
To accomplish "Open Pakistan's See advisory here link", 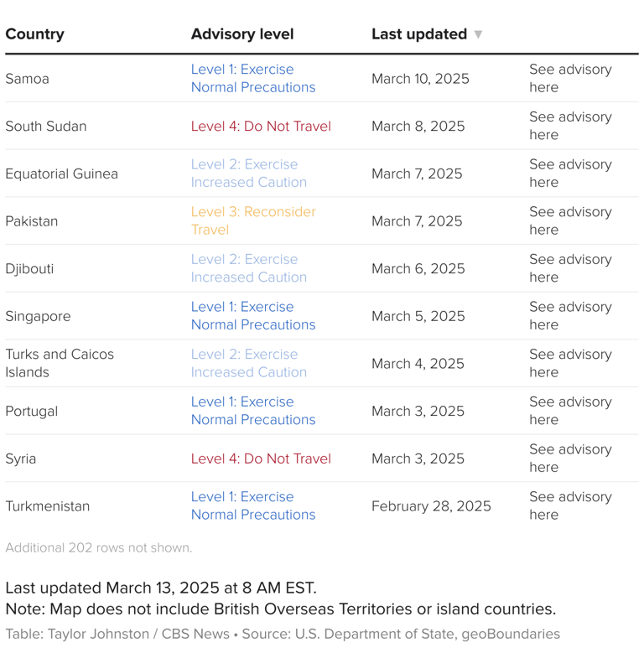I will pos(570,220).
